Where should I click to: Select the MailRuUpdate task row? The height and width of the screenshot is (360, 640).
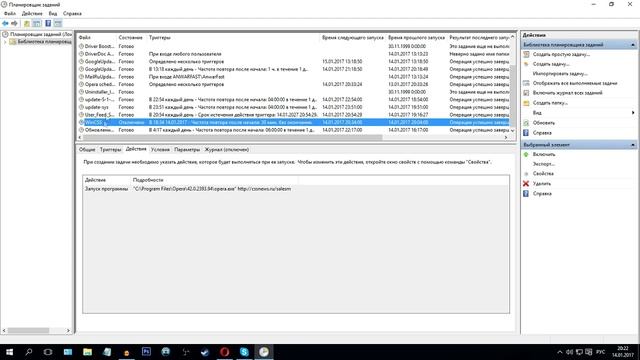click(x=293, y=77)
